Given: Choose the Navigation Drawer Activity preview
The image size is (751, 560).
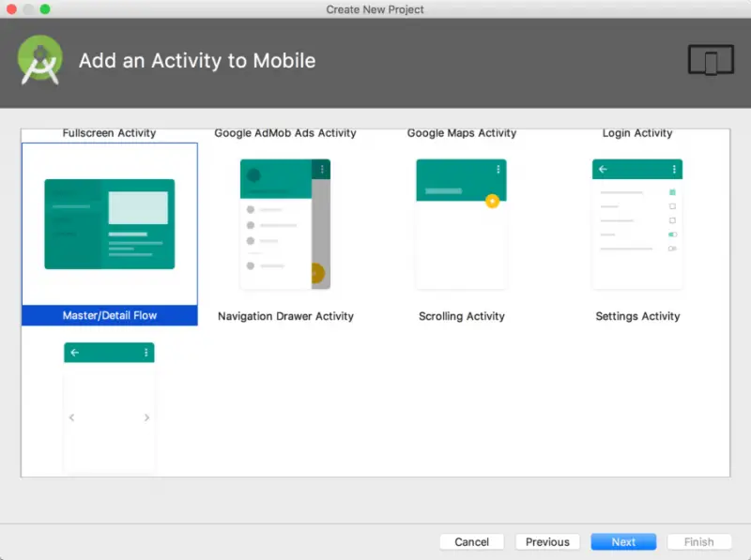Looking at the screenshot, I should coord(285,224).
